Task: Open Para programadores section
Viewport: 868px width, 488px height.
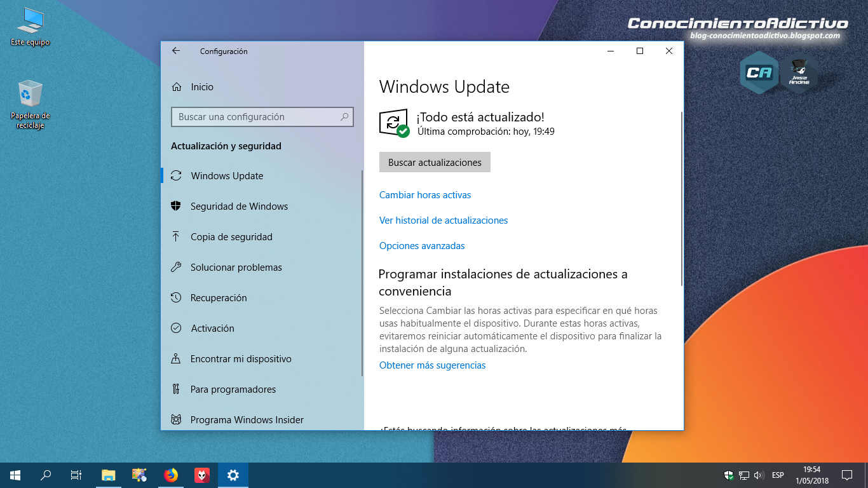Action: click(261, 390)
